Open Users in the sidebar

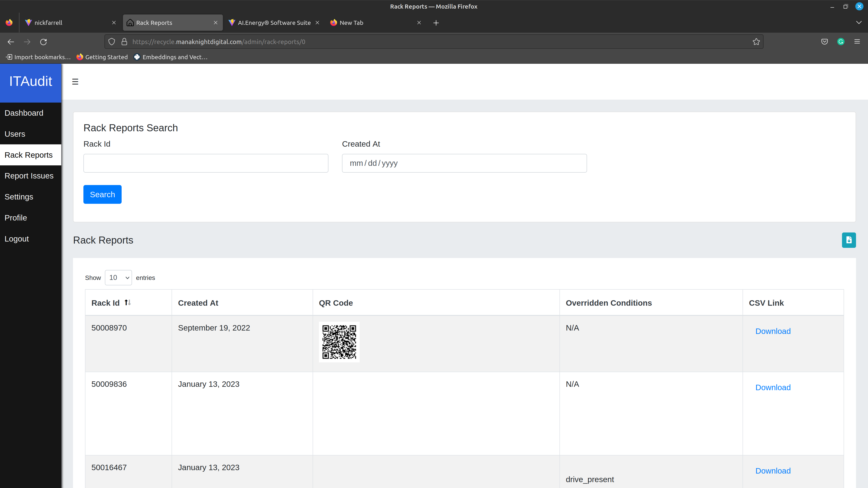[x=31, y=134]
